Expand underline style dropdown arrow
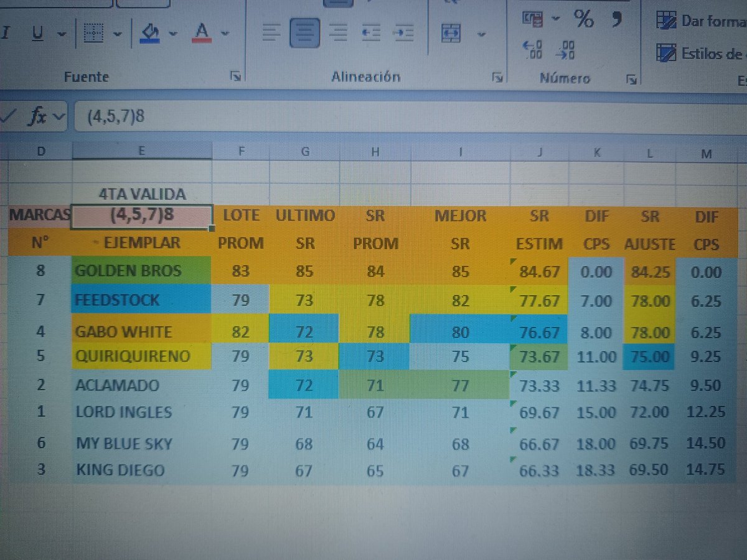The height and width of the screenshot is (560, 747). 62,35
